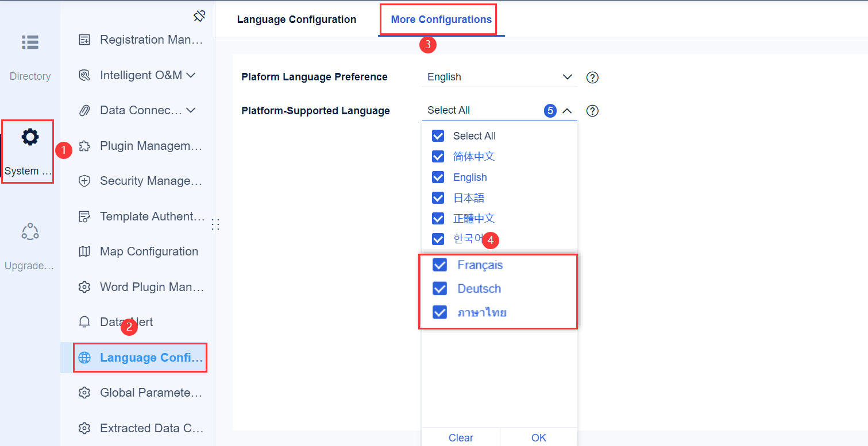Clear all selected languages

point(461,437)
